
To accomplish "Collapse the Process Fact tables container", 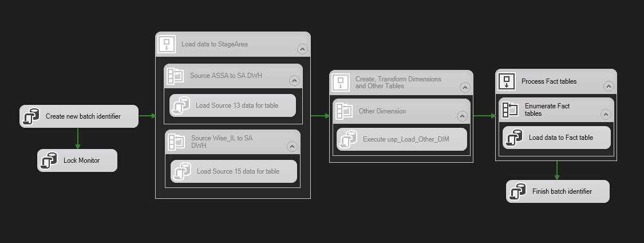I will [x=608, y=87].
